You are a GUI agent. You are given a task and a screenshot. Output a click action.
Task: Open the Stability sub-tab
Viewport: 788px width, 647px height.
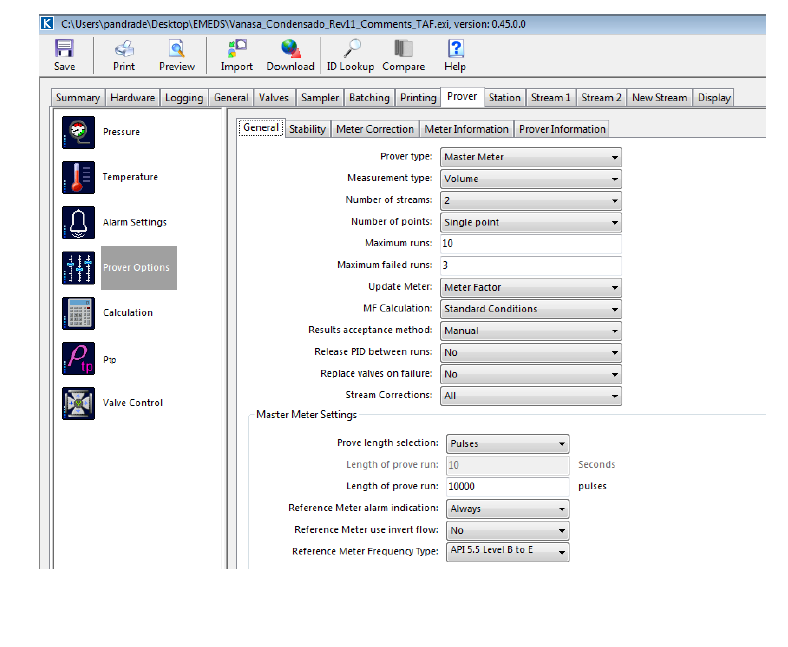(x=308, y=129)
